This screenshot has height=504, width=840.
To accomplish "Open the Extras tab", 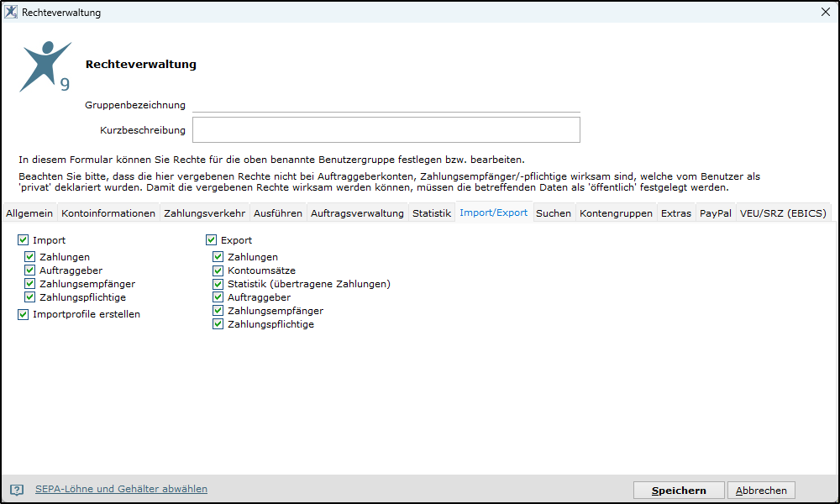I will 676,213.
